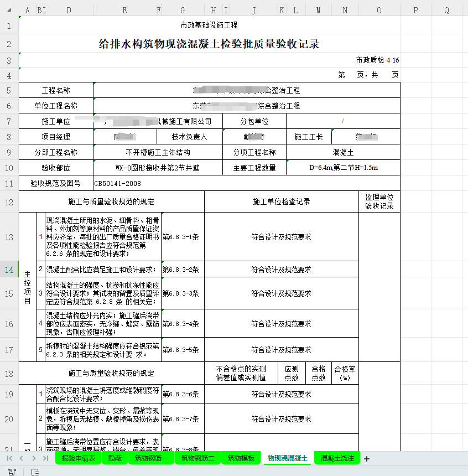Select column A header
Screen dimensions: 468x476
28,11
